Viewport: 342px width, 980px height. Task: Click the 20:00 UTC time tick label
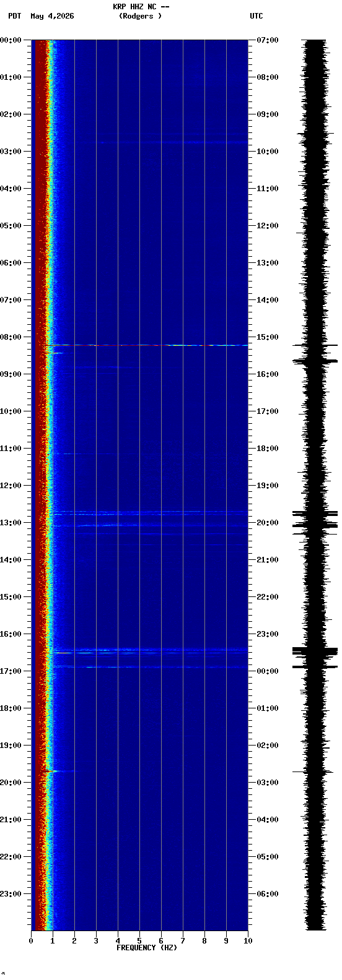(268, 523)
